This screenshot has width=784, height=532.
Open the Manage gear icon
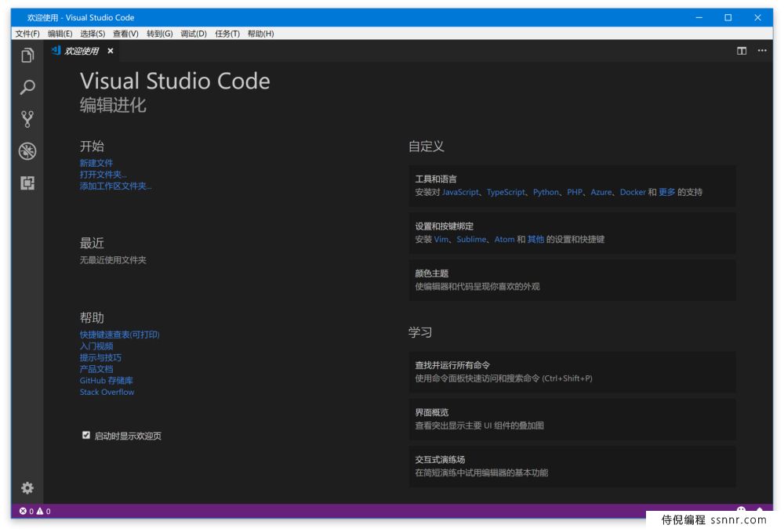pos(27,487)
